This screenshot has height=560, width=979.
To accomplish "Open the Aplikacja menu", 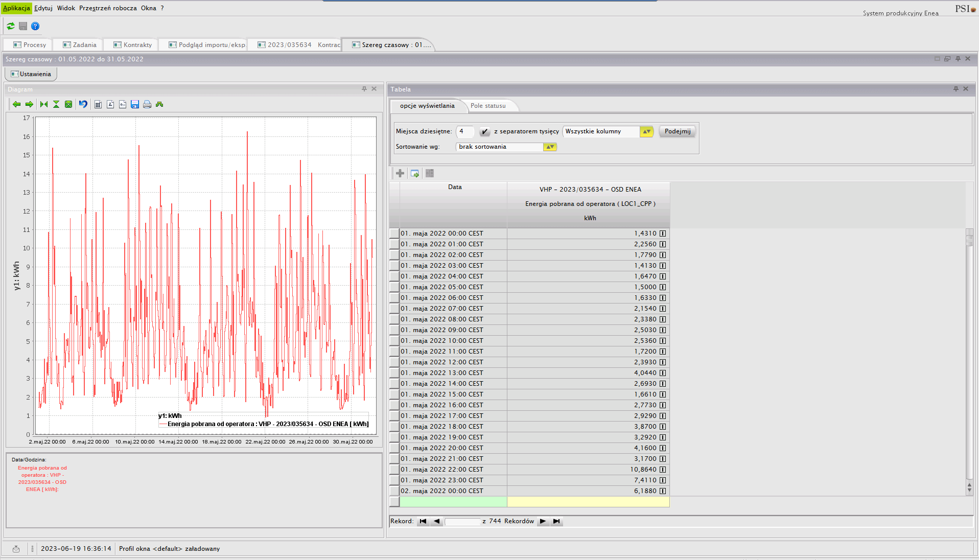I will [16, 8].
